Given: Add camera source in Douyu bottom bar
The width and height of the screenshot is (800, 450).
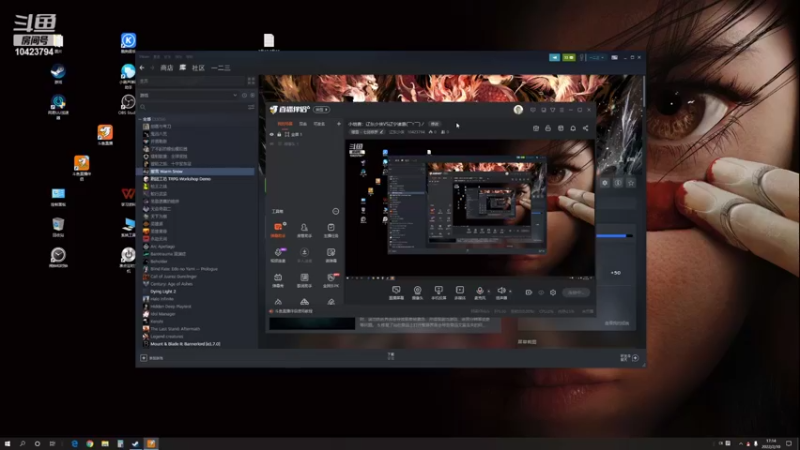Looking at the screenshot, I should pyautogui.click(x=417, y=292).
